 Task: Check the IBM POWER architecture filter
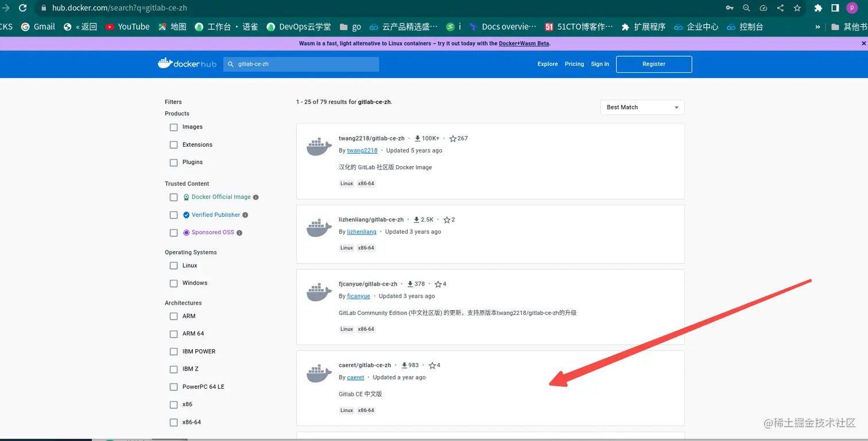point(173,352)
